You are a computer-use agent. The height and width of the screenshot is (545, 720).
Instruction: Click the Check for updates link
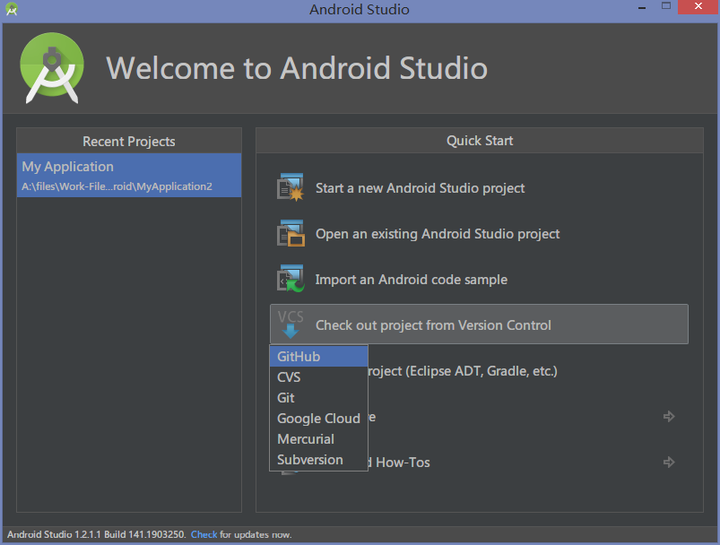pos(204,534)
